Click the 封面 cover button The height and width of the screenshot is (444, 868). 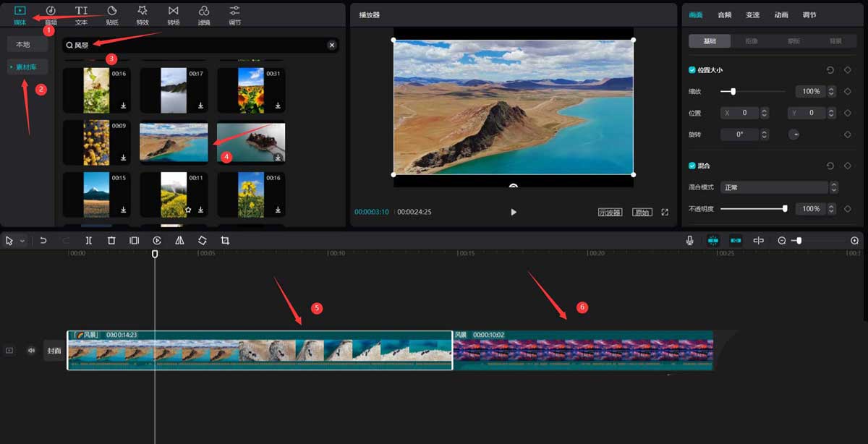[x=54, y=351]
